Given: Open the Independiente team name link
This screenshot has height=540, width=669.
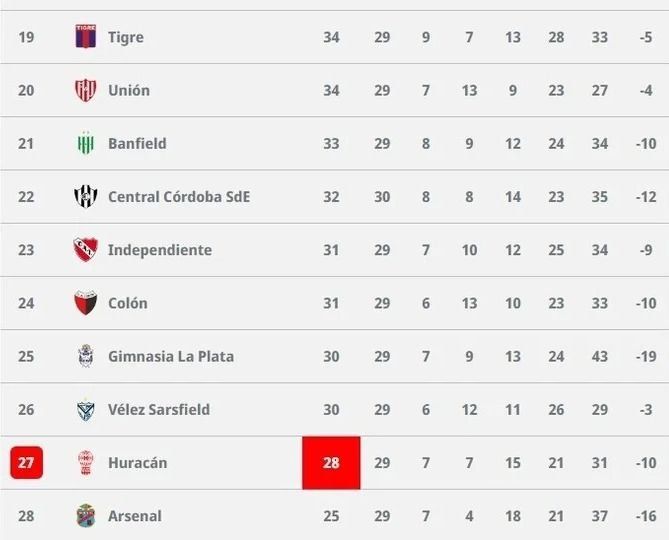Looking at the screenshot, I should coord(160,250).
